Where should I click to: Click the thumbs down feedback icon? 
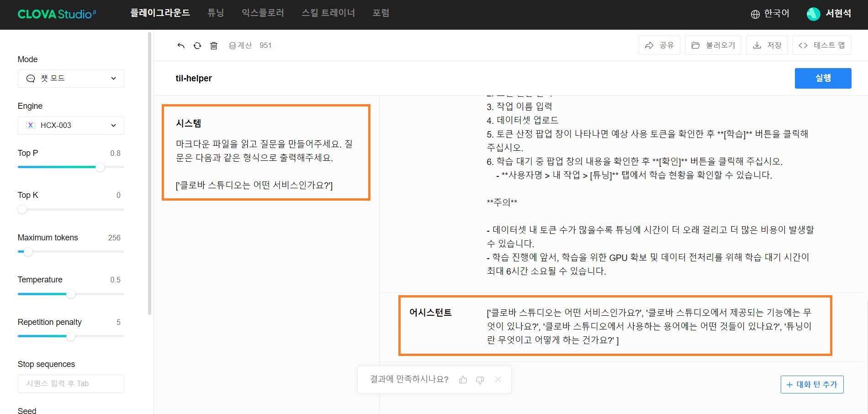(x=480, y=380)
